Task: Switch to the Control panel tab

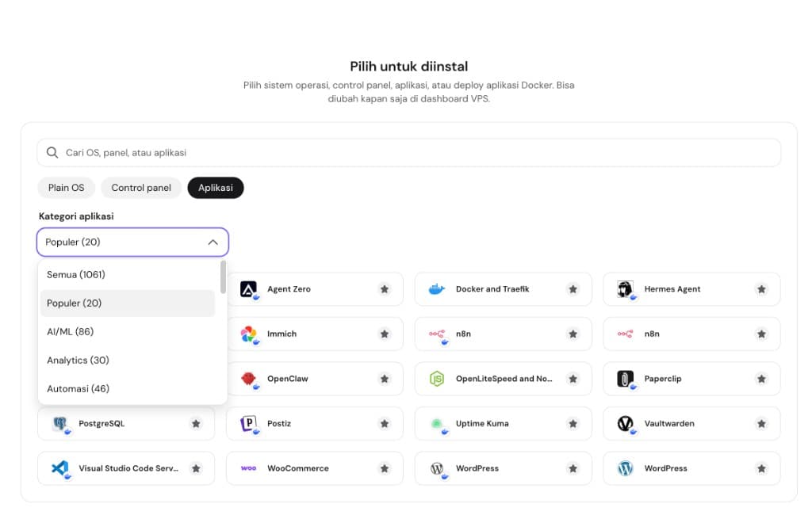Action: [x=141, y=188]
